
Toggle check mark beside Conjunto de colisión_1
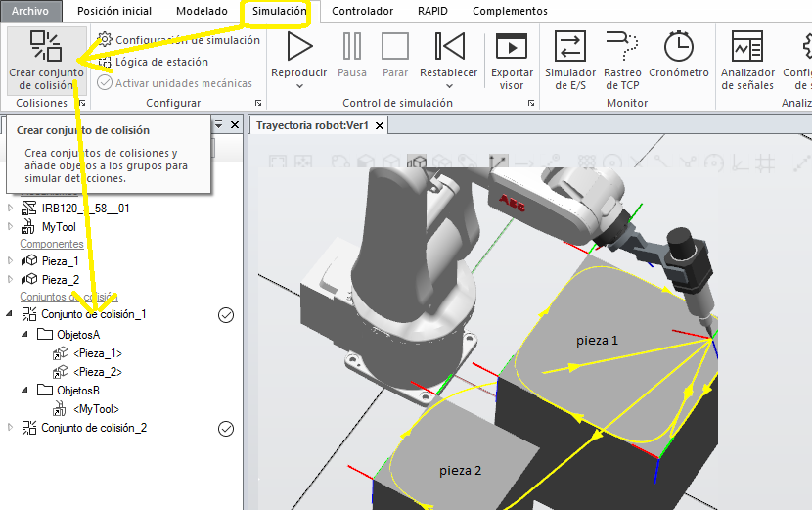pos(226,314)
